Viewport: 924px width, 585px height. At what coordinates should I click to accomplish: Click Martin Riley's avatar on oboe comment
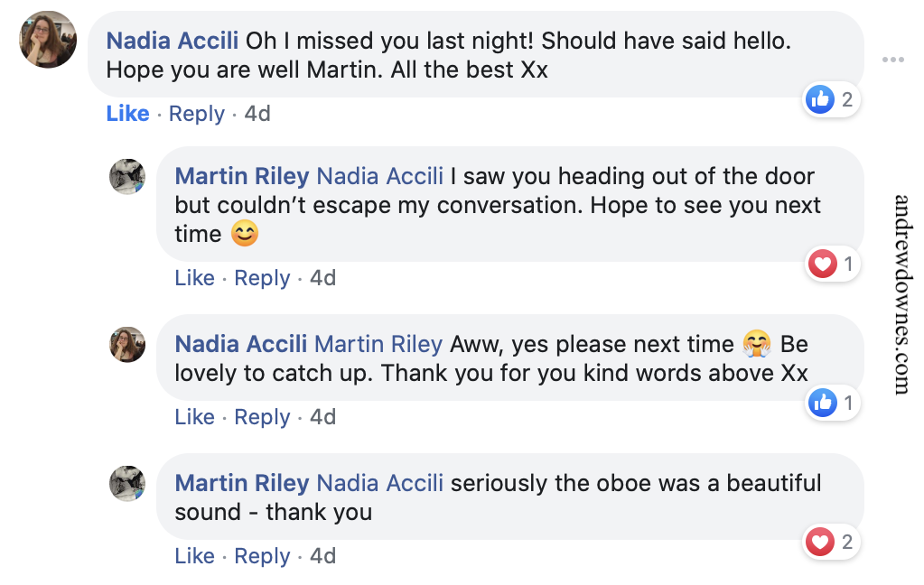pos(127,484)
